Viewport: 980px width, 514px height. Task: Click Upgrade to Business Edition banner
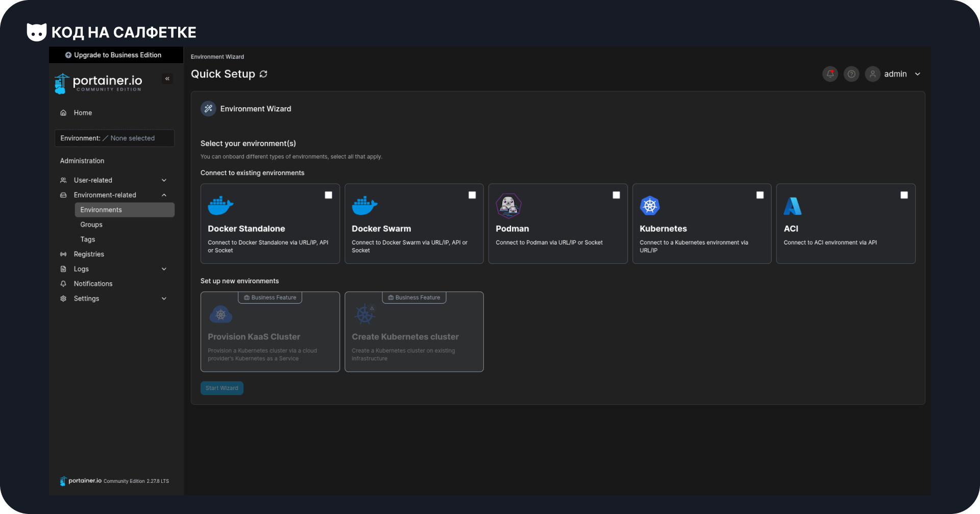point(116,55)
